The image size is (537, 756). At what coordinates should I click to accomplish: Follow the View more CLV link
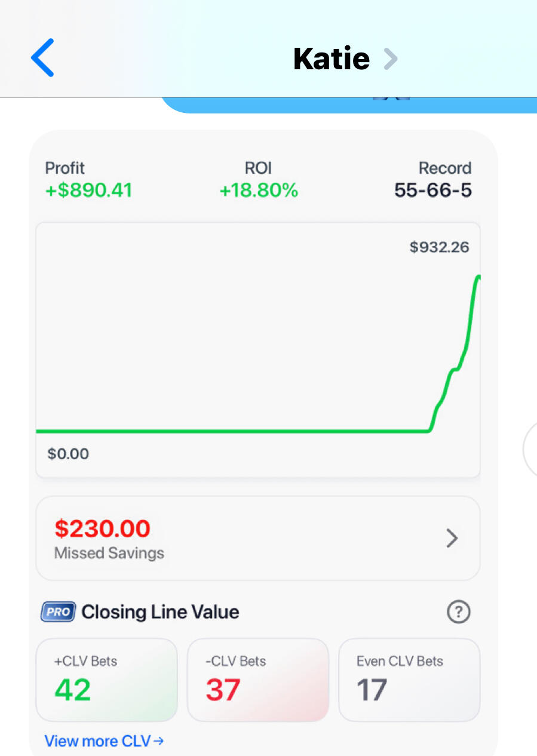104,741
